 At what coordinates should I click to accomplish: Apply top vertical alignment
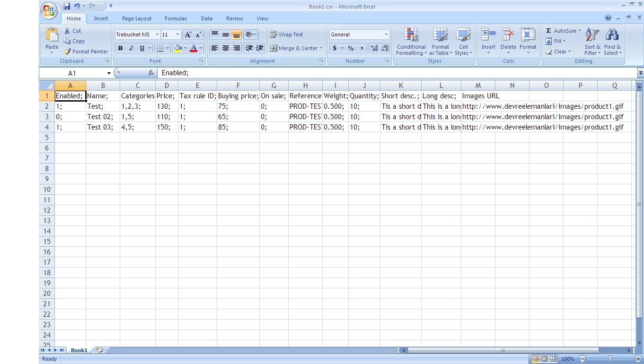tap(215, 35)
